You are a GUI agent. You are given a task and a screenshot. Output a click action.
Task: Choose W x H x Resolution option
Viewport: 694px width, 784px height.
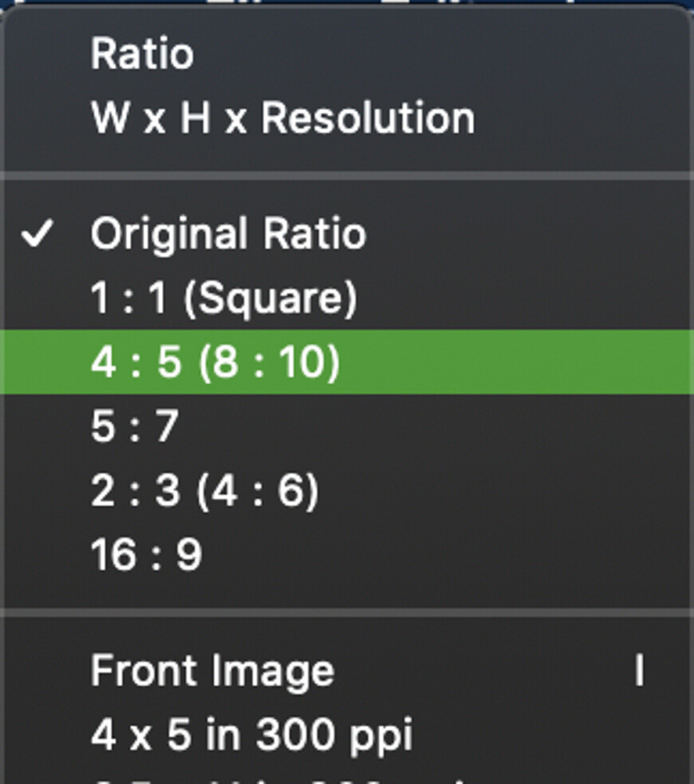pyautogui.click(x=282, y=118)
